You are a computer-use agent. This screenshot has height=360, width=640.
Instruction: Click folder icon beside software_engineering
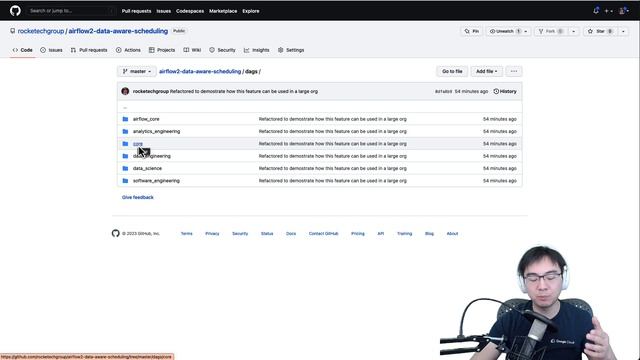(x=125, y=180)
